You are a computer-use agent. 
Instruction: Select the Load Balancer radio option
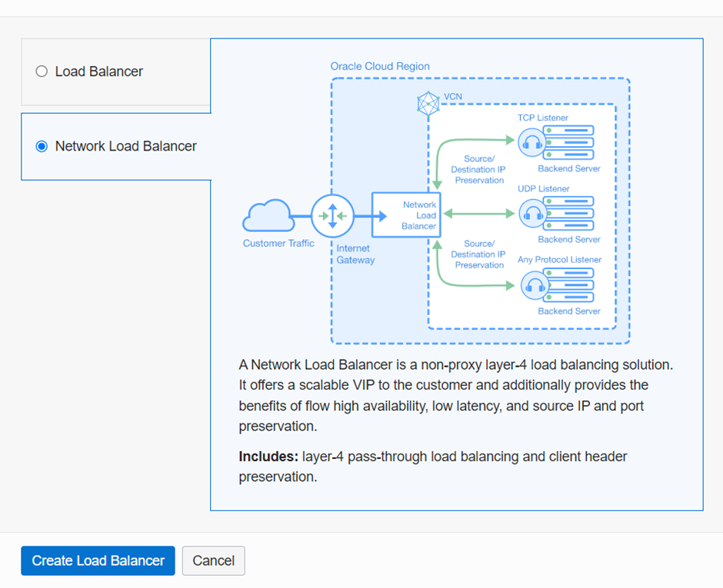tap(42, 71)
